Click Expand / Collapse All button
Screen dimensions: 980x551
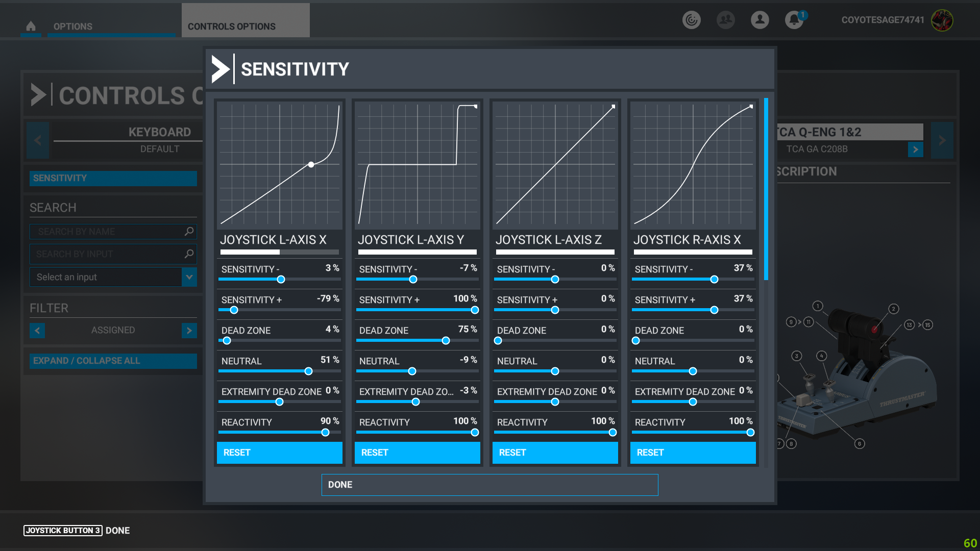[x=113, y=361]
